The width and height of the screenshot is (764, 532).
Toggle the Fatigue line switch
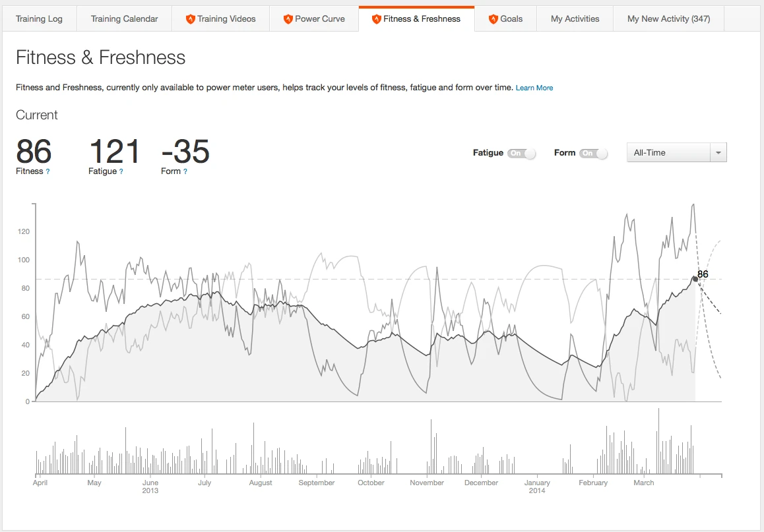[521, 153]
